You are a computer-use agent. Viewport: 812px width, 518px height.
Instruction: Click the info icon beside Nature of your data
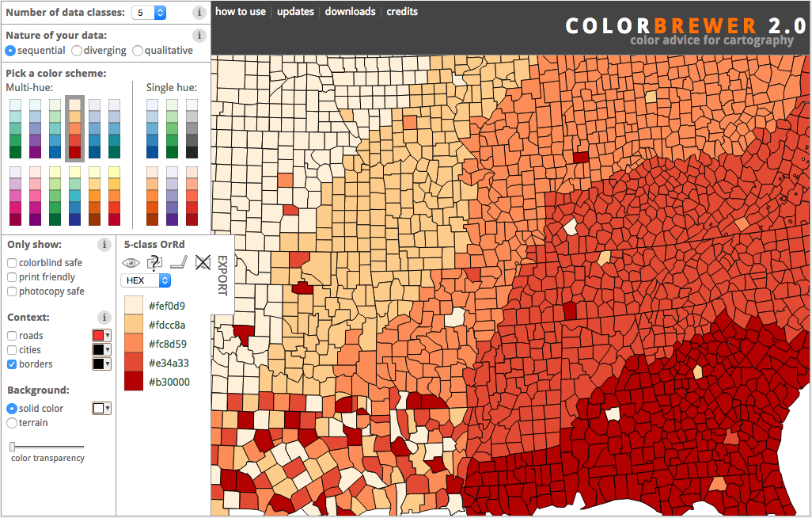coord(199,36)
